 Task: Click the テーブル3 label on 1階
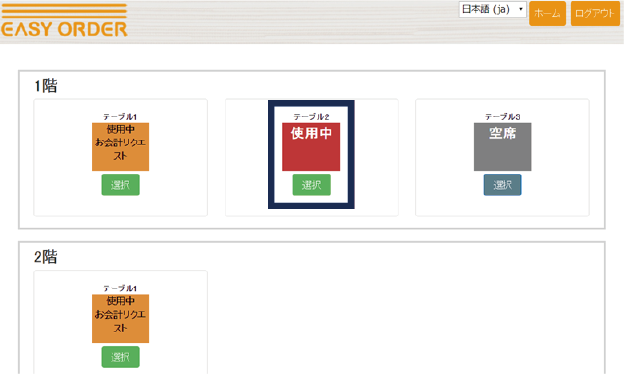pyautogui.click(x=503, y=117)
